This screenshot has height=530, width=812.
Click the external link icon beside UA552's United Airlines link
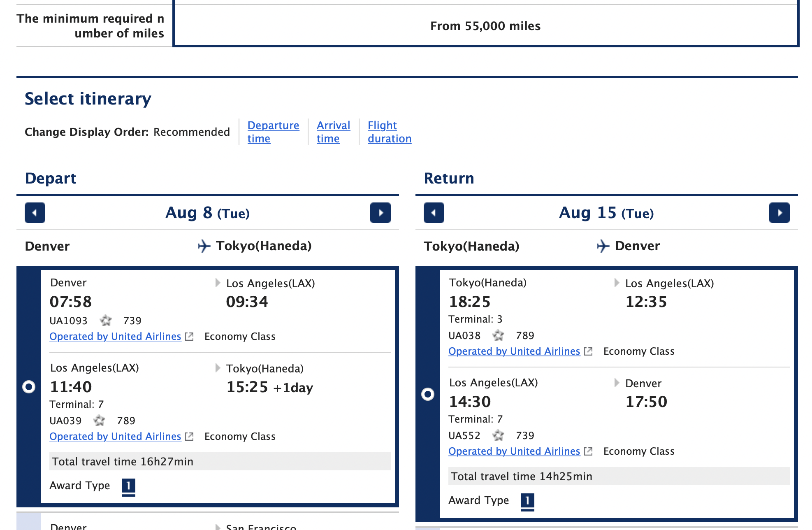coord(588,451)
